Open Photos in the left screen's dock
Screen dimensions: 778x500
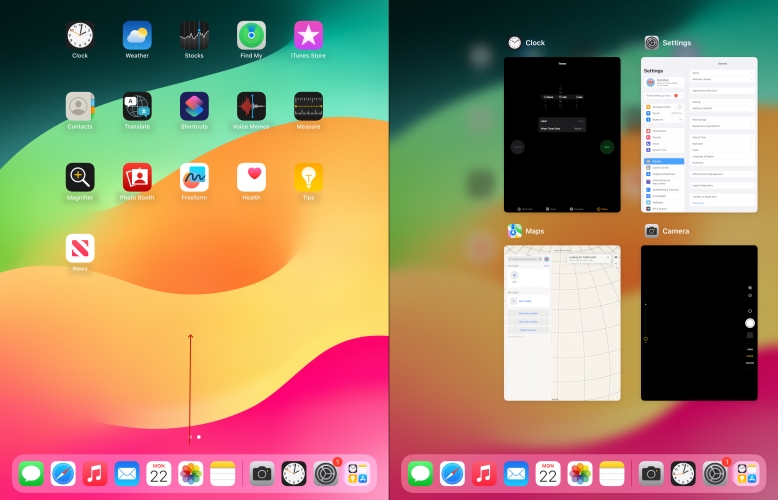(191, 474)
